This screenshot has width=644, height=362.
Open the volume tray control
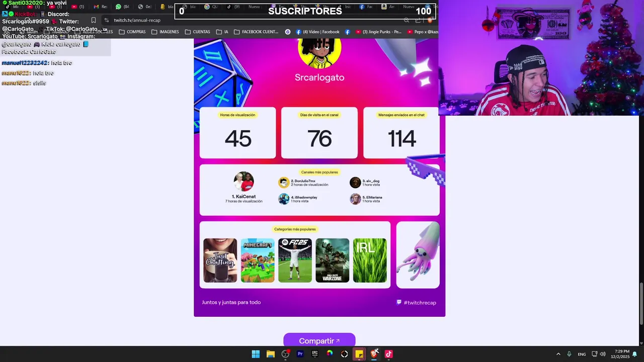(x=603, y=354)
